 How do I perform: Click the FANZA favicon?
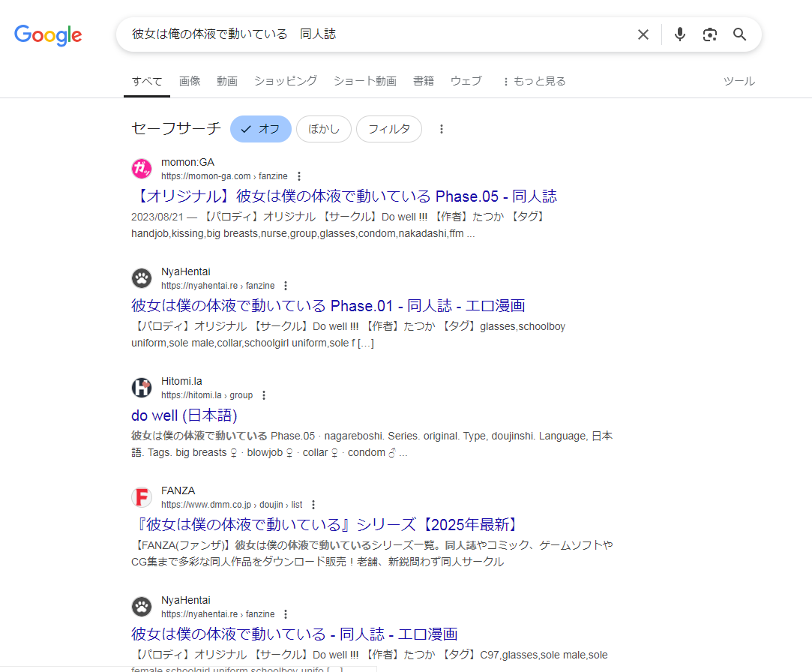coord(142,497)
